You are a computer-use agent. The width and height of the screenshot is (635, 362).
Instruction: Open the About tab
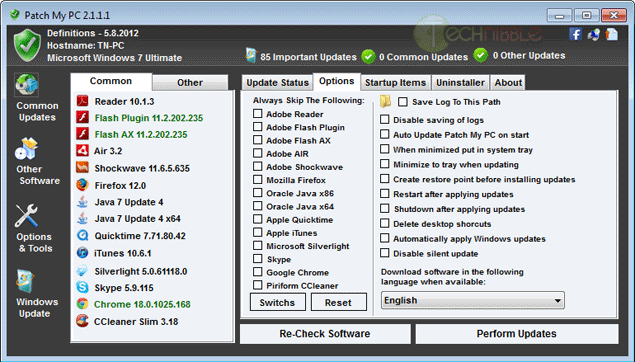point(508,83)
